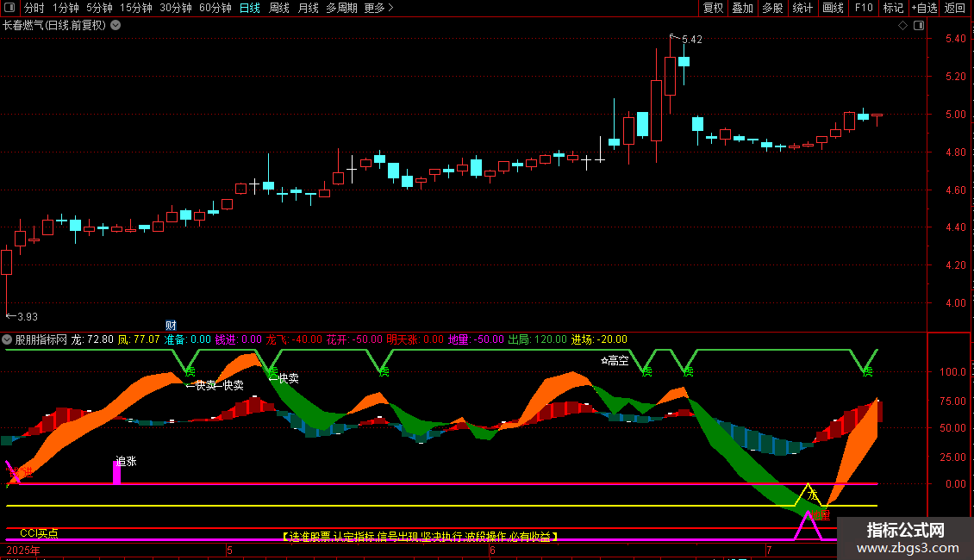The width and height of the screenshot is (974, 560).
Task: Open the F10 company info page
Action: click(864, 8)
